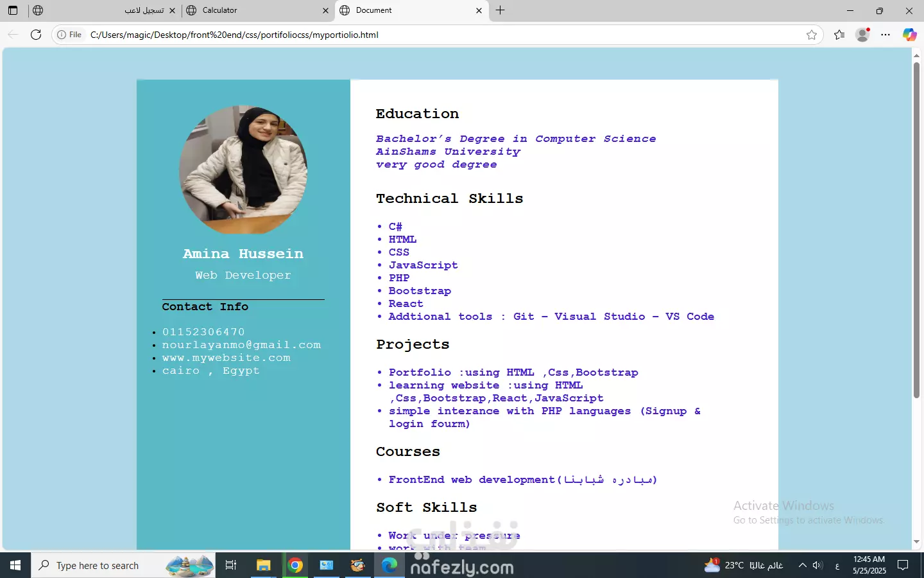Show hidden system tray icons
This screenshot has height=578, width=924.
point(802,565)
